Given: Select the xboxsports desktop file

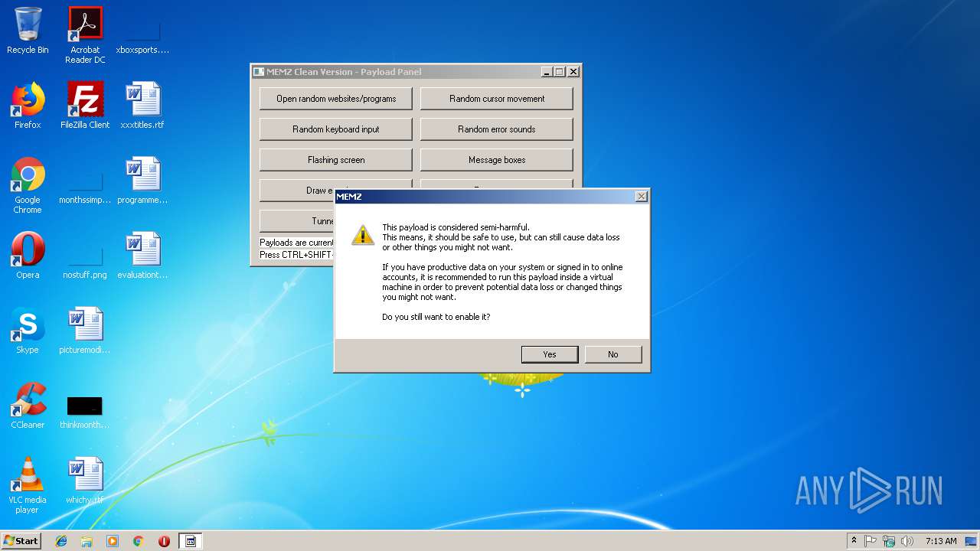Looking at the screenshot, I should click(142, 35).
